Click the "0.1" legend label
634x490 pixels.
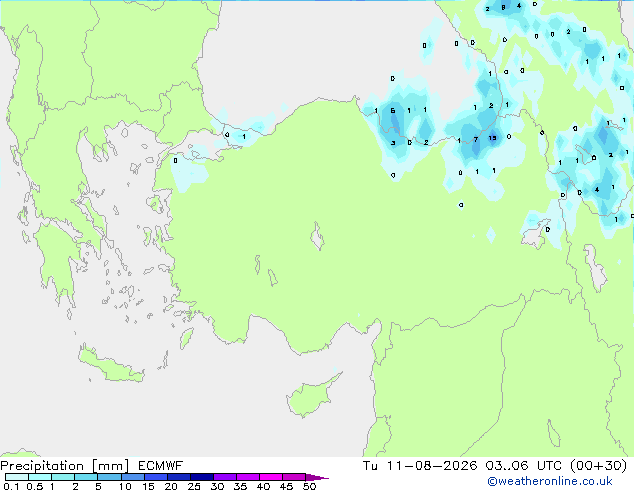click(11, 486)
